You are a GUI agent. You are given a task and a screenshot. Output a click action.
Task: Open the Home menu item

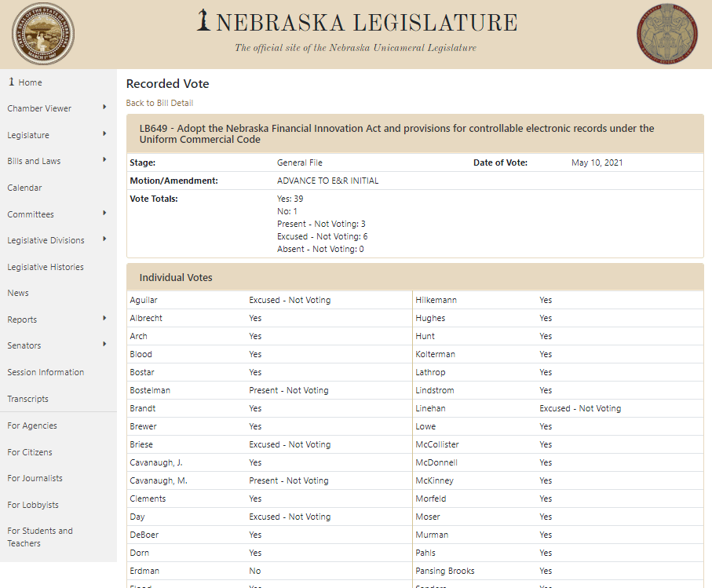(x=30, y=82)
